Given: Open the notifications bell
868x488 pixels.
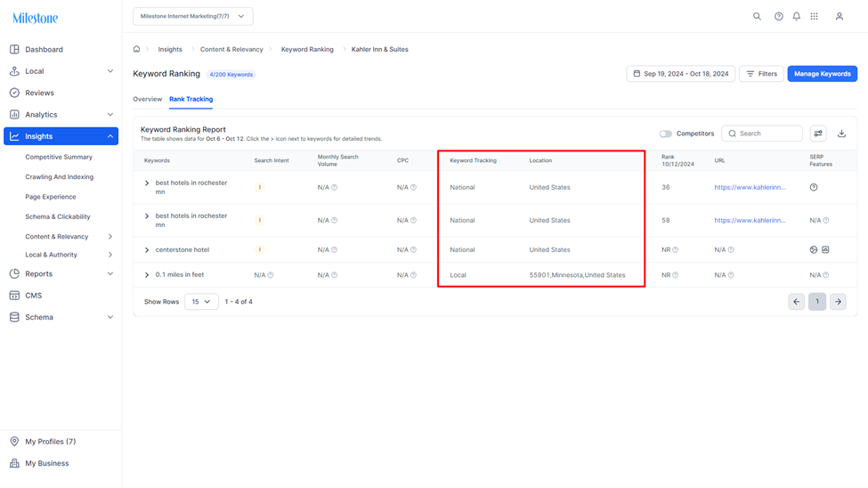Looking at the screenshot, I should click(797, 16).
